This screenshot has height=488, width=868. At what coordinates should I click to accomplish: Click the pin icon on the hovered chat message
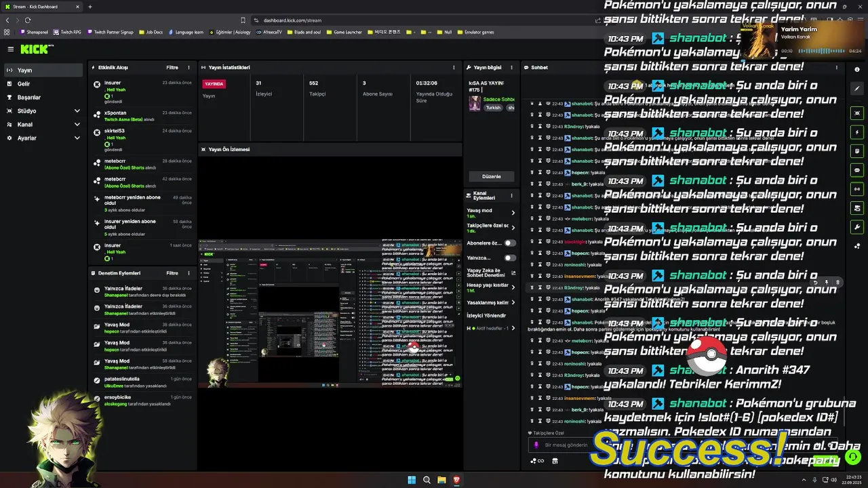pos(826,282)
